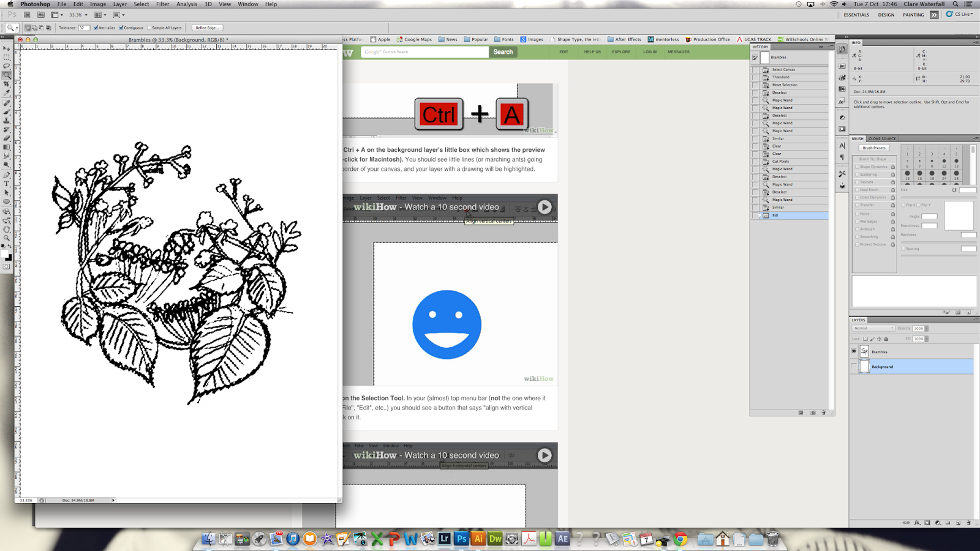
Task: Toggle Quick Mask mode icon
Action: point(7,267)
